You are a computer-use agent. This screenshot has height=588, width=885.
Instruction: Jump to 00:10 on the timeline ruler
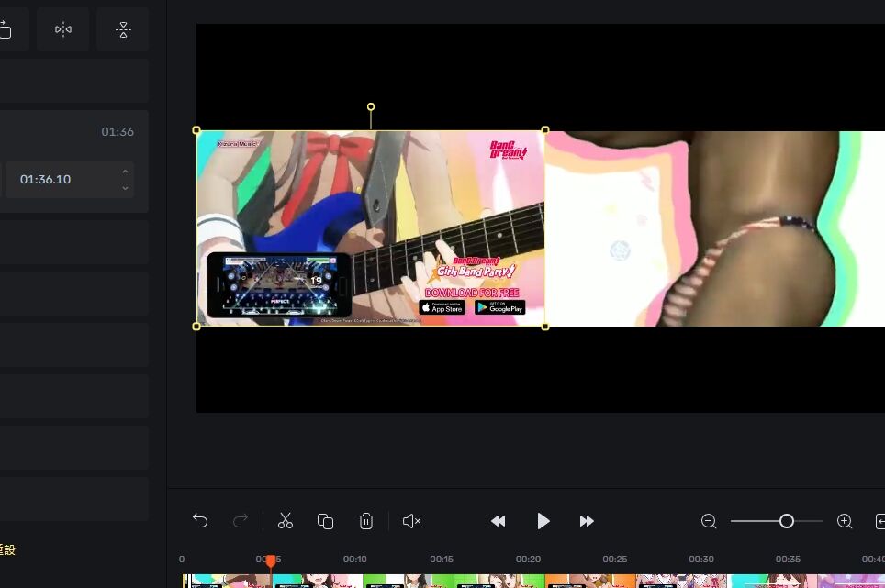point(355,560)
